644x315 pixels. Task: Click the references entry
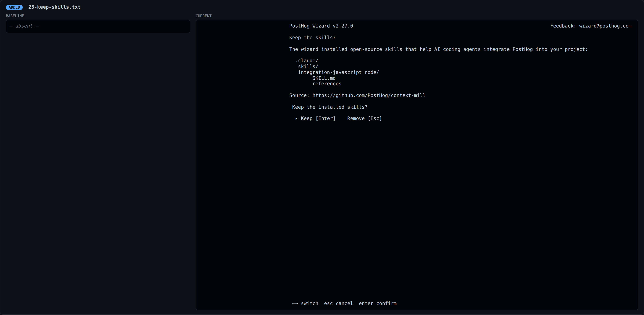point(327,84)
